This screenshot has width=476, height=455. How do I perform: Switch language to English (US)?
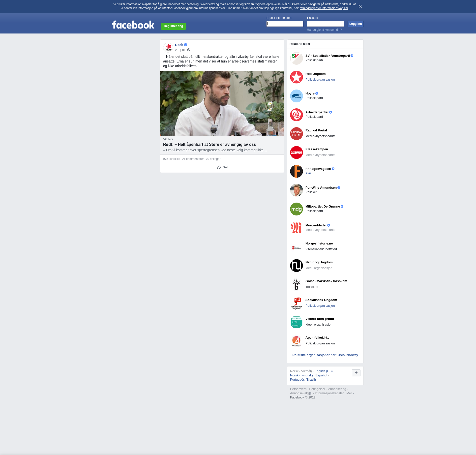click(x=324, y=371)
